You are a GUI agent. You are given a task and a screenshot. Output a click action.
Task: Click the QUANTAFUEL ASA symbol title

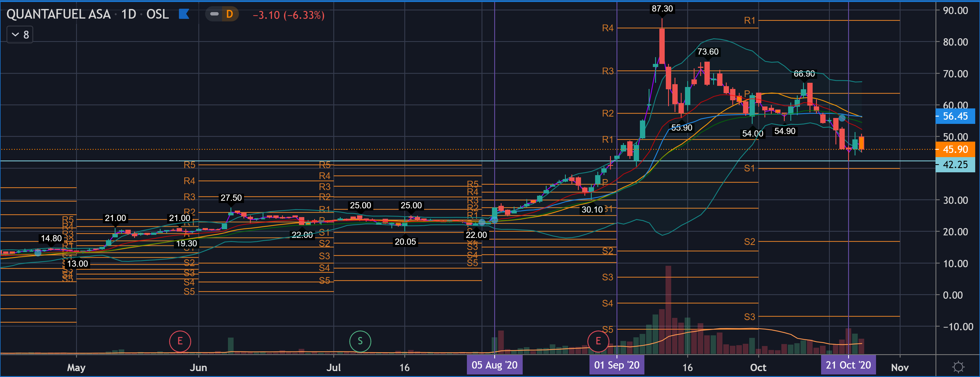58,14
